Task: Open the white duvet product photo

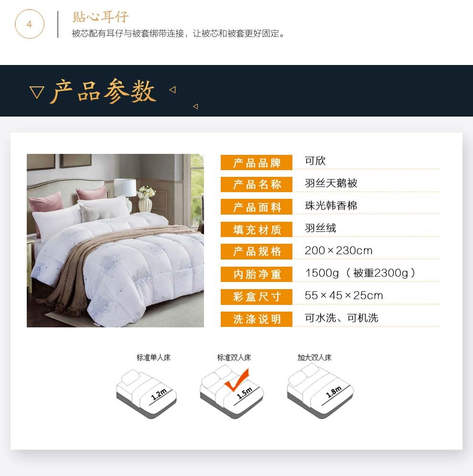Action: [115, 240]
